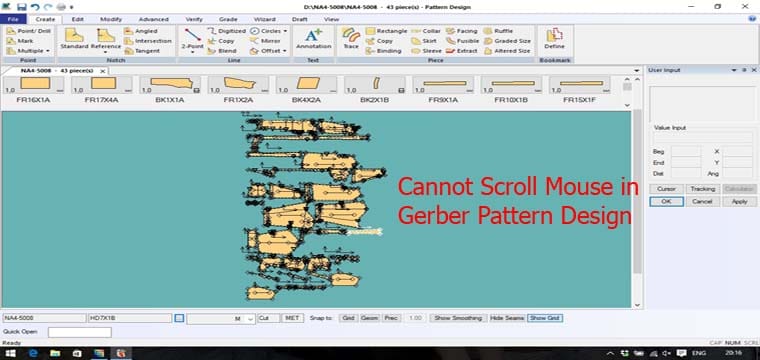Select the Mirror line tool
The height and width of the screenshot is (360, 760).
(265, 41)
